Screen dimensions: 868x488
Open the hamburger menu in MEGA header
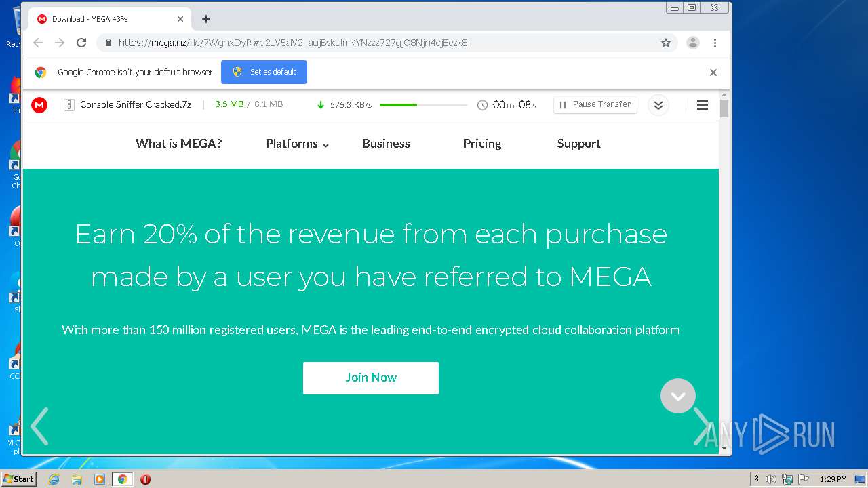point(703,105)
